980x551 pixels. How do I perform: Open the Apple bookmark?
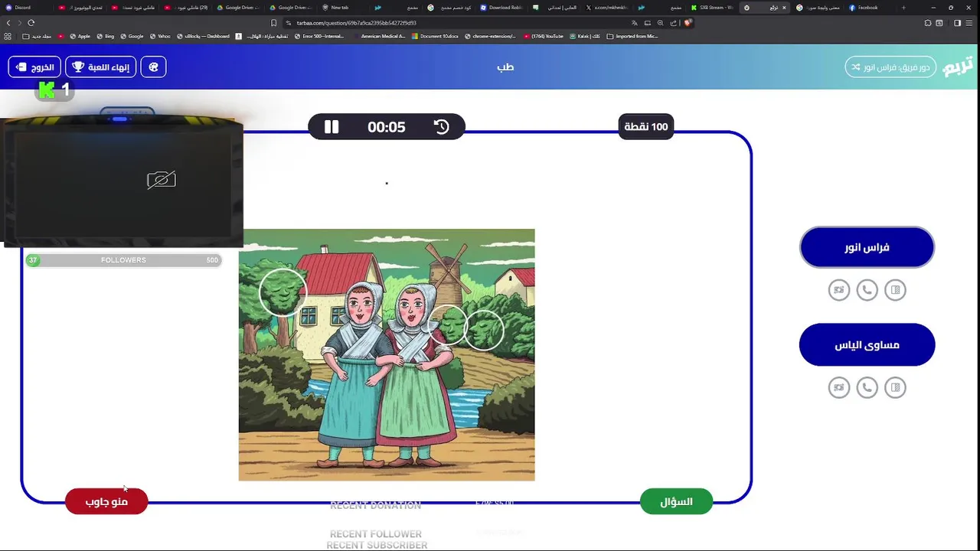click(x=80, y=36)
